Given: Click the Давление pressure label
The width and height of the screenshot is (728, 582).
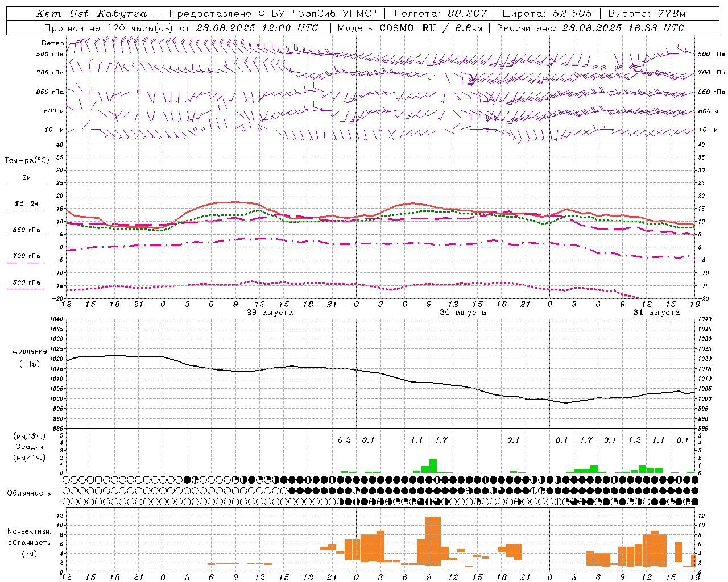Looking at the screenshot, I should (30, 351).
